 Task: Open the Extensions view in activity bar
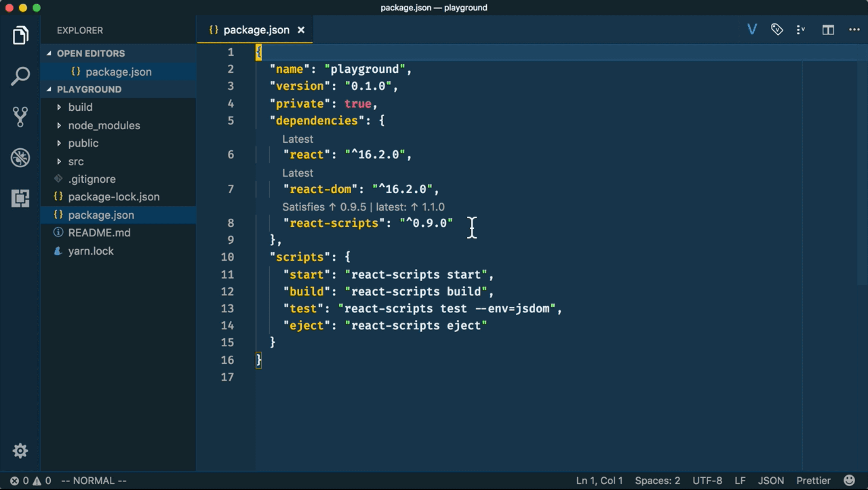pyautogui.click(x=20, y=198)
